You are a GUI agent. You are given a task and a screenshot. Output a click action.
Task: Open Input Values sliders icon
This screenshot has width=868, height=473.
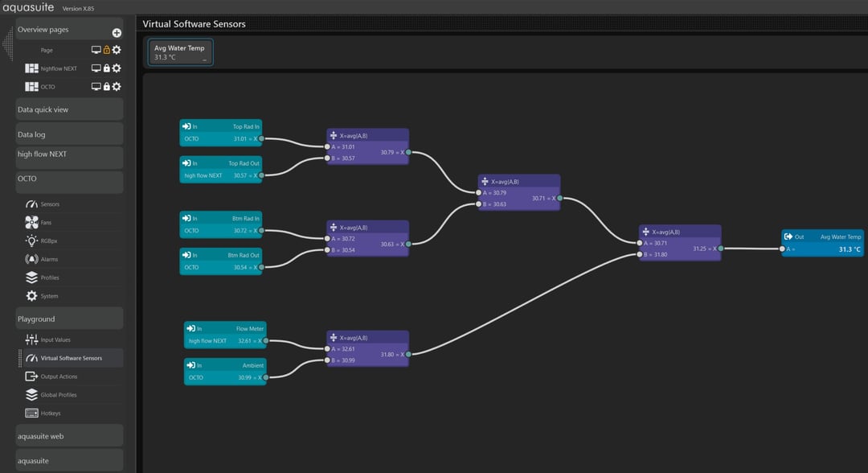click(x=31, y=340)
